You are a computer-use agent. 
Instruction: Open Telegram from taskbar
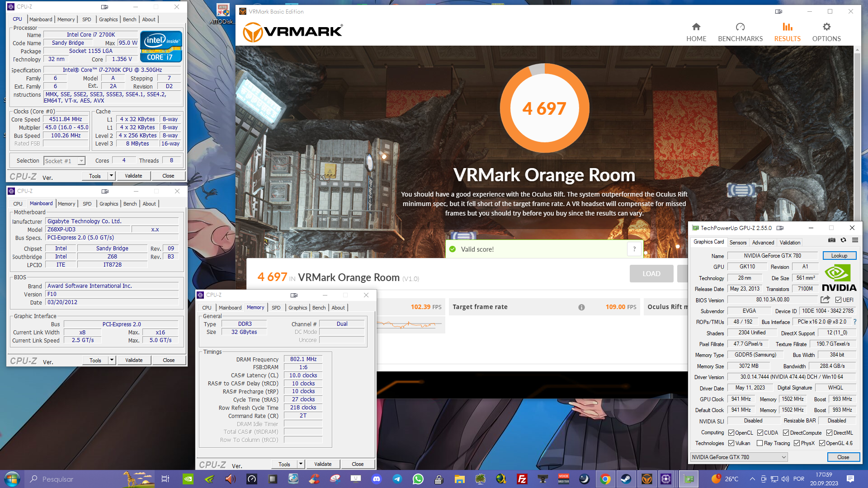[397, 479]
